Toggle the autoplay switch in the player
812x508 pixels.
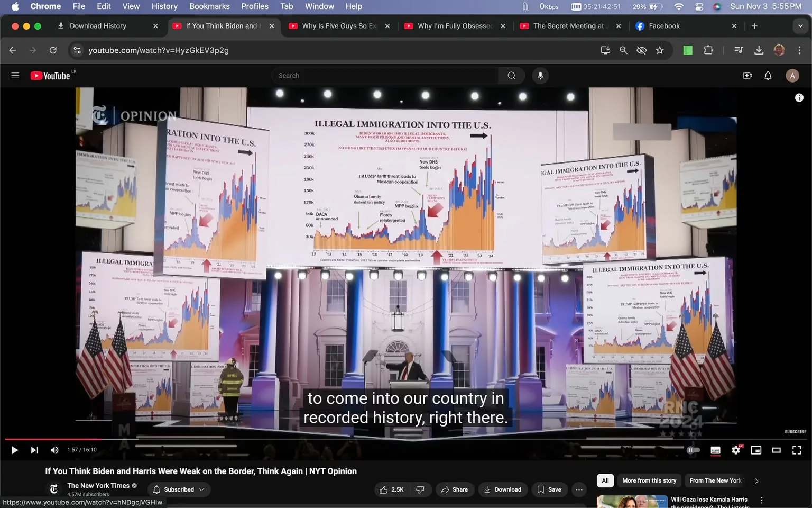[x=693, y=450]
